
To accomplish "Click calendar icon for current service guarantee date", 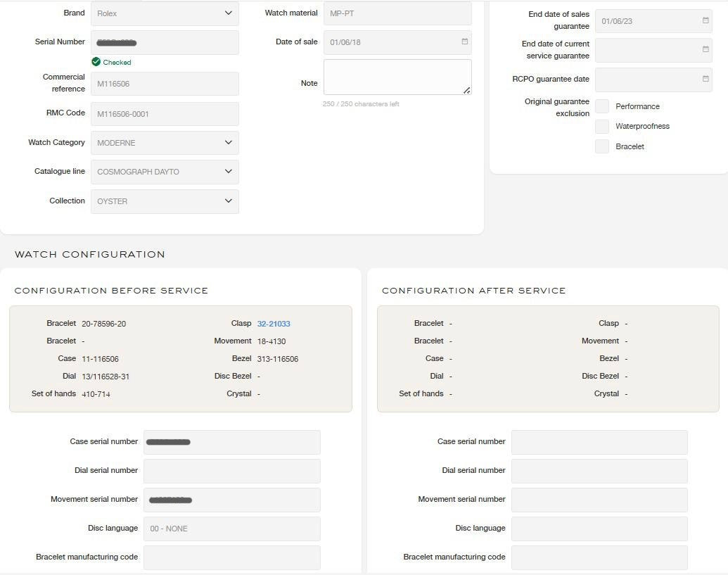I will click(x=705, y=49).
